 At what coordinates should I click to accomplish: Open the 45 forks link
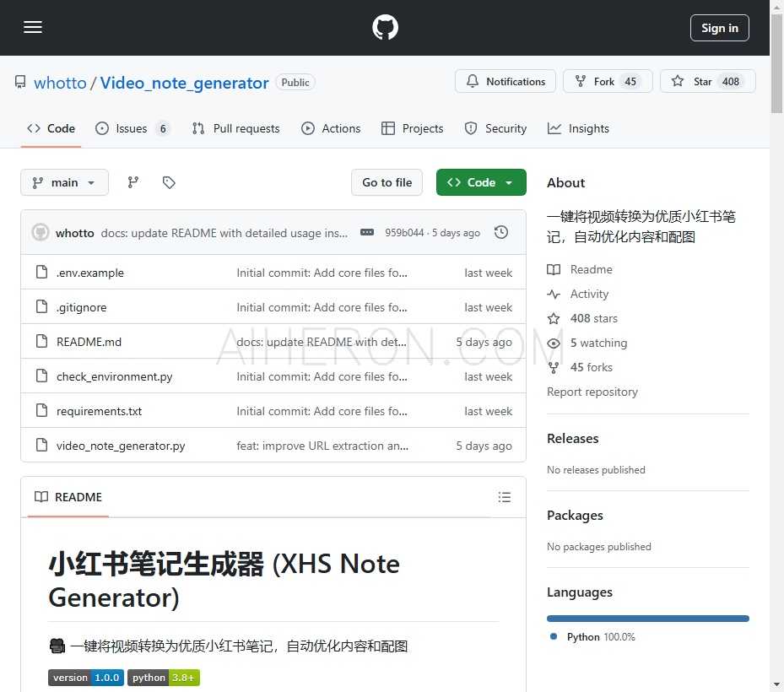(591, 367)
